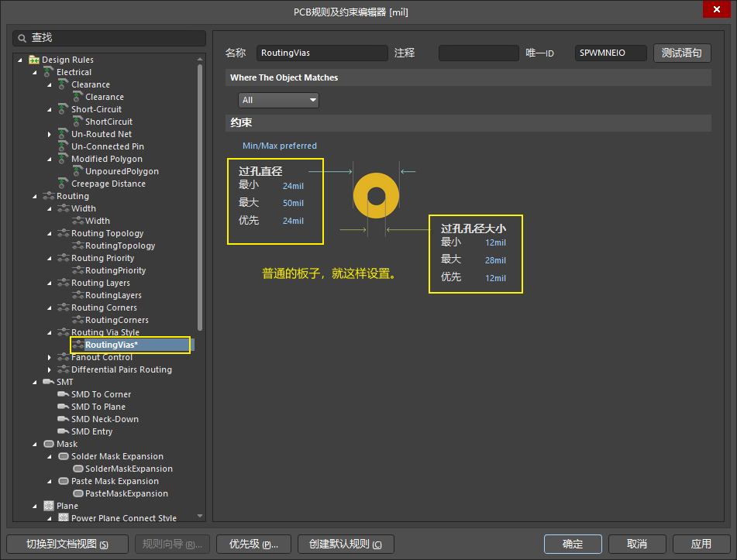This screenshot has height=560, width=737.
Task: Click the SolderMaskExpansion rule icon
Action: pyautogui.click(x=77, y=469)
